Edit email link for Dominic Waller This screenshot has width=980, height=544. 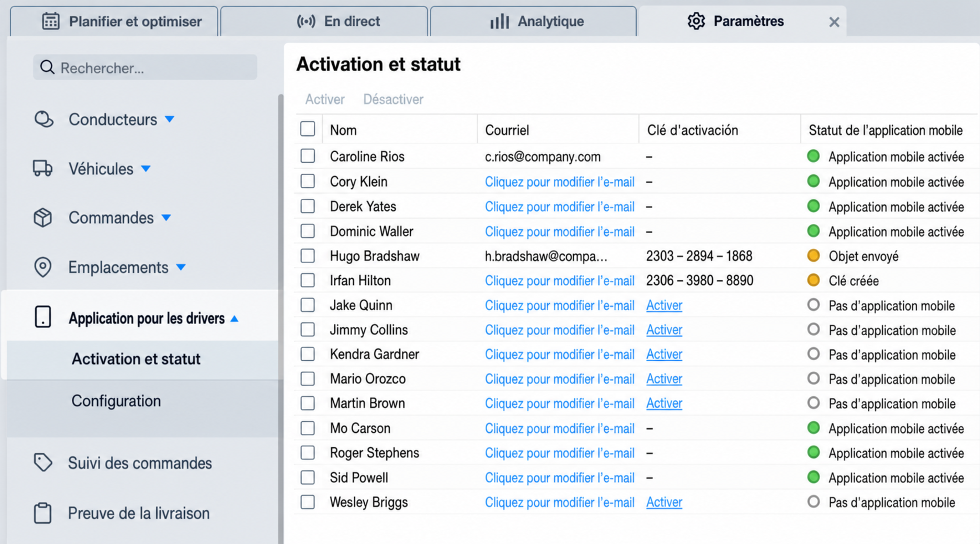point(560,232)
